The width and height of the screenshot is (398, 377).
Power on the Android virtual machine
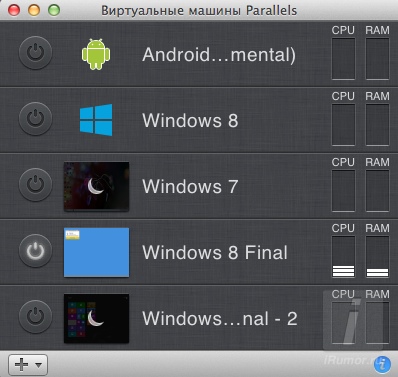point(35,53)
